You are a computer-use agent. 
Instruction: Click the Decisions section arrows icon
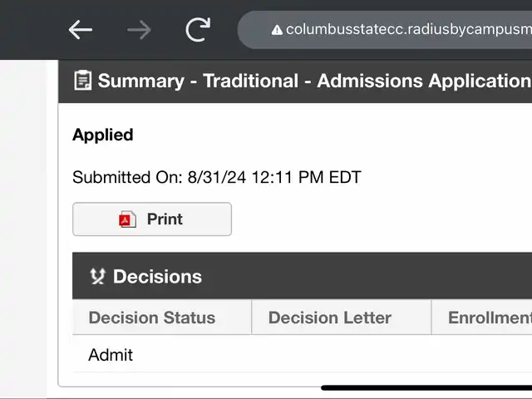[x=97, y=277]
